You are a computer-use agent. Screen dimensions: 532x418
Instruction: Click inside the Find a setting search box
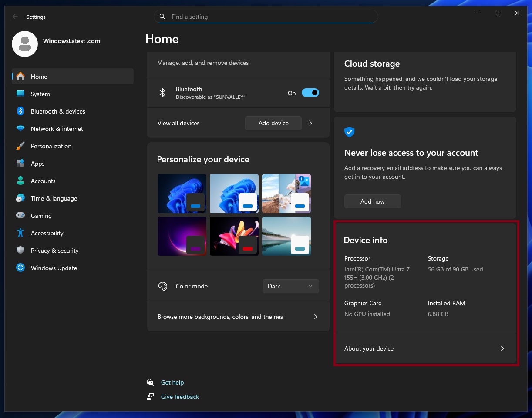pos(266,16)
